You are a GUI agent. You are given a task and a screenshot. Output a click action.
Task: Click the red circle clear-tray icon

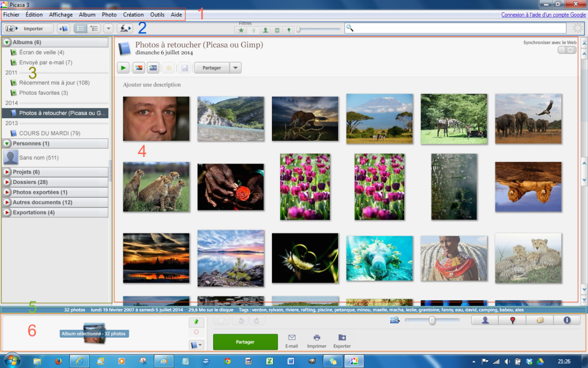[x=196, y=332]
